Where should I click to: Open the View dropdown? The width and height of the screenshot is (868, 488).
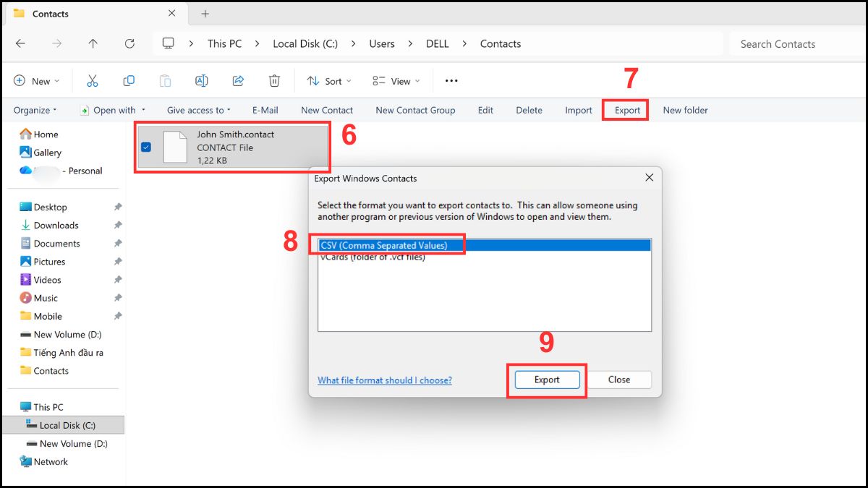(x=395, y=81)
